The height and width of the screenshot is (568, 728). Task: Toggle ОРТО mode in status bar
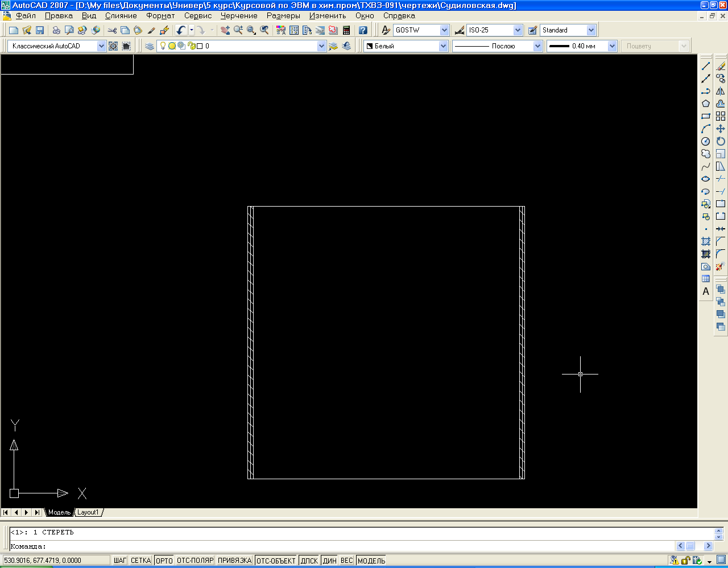(x=164, y=561)
